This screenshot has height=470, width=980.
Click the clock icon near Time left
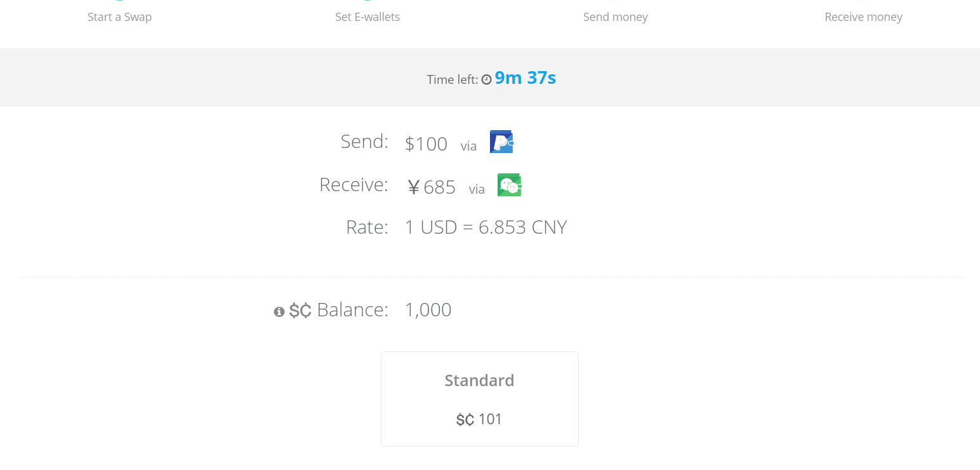(x=487, y=80)
